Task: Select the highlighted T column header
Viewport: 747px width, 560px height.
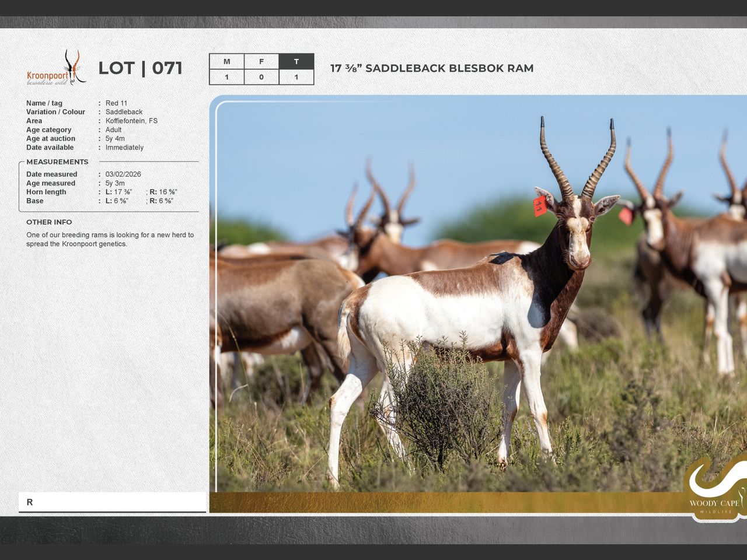Action: (x=296, y=62)
